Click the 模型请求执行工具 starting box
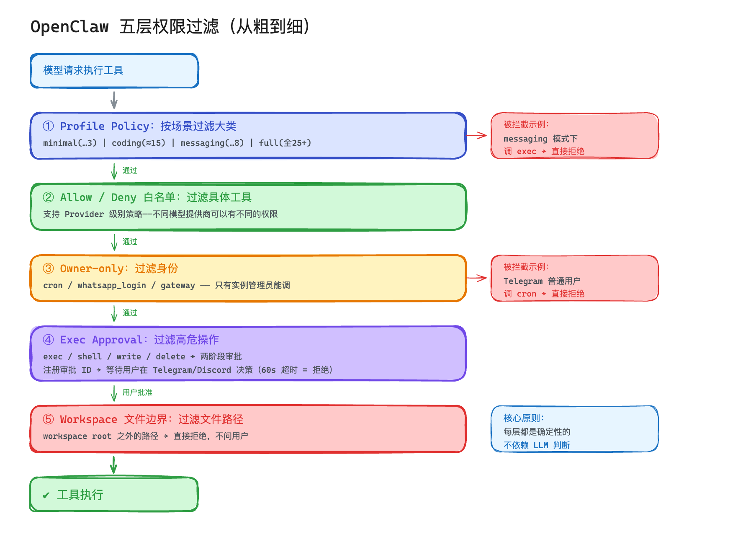 [x=114, y=71]
